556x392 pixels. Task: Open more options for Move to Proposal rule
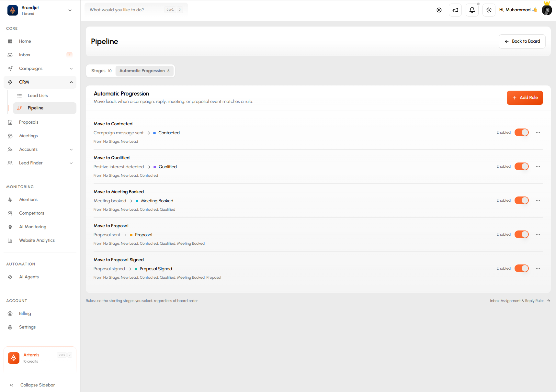[538, 234]
